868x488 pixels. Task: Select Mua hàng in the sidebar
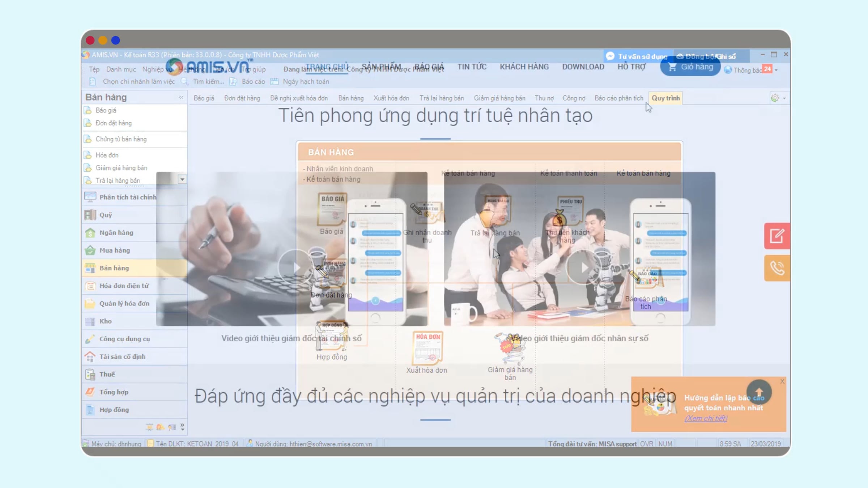point(135,250)
